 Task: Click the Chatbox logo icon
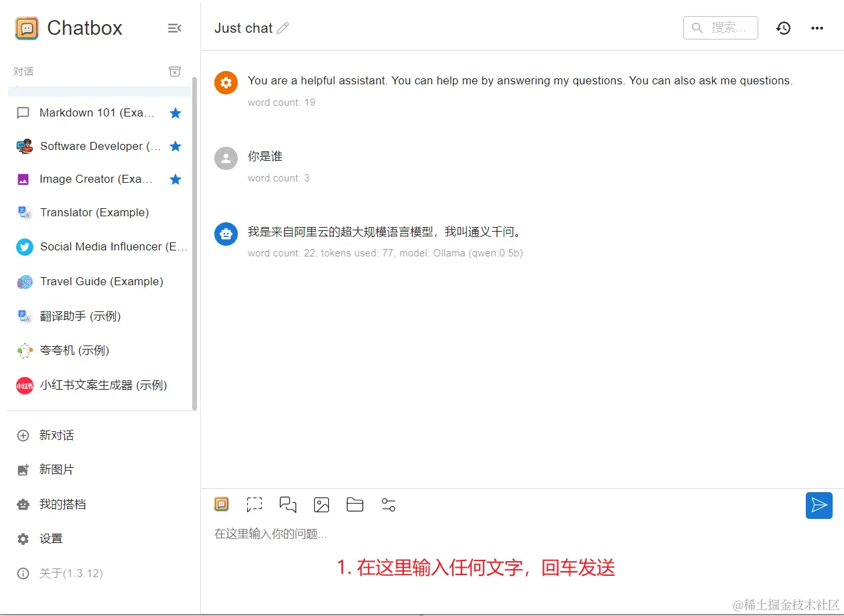[x=27, y=28]
